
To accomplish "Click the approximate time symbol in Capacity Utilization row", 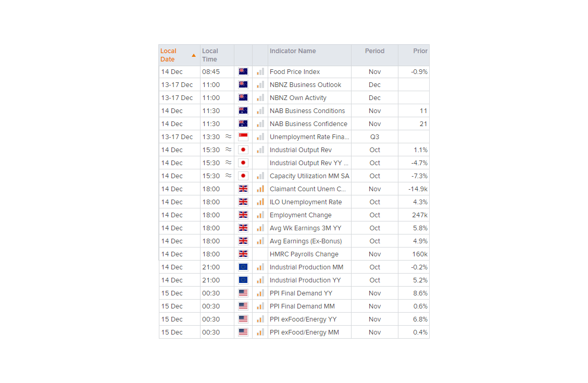I will 228,176.
